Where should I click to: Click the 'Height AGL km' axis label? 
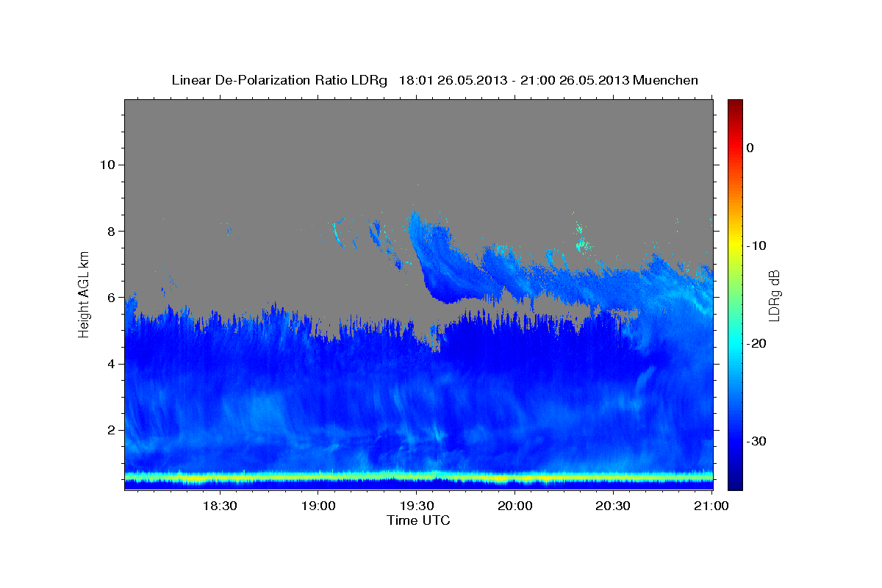tap(85, 294)
